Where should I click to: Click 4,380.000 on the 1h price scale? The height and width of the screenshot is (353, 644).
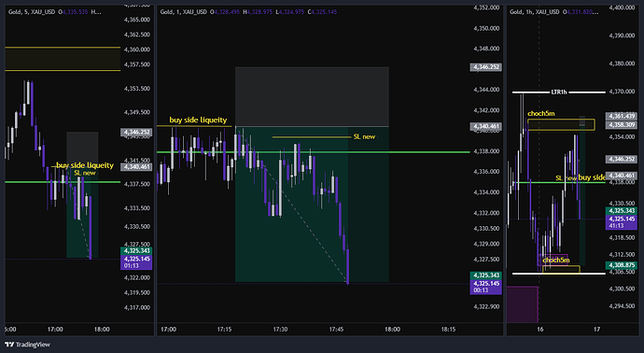coord(622,64)
